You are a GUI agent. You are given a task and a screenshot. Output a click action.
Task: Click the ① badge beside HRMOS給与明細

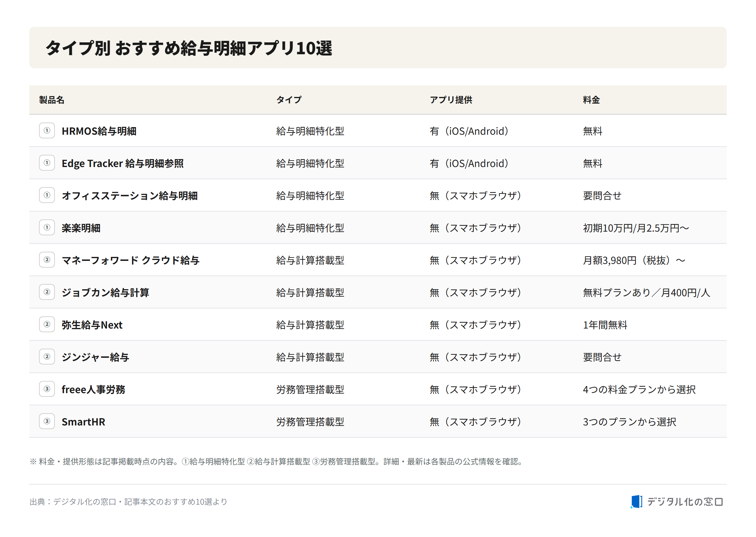click(x=47, y=131)
